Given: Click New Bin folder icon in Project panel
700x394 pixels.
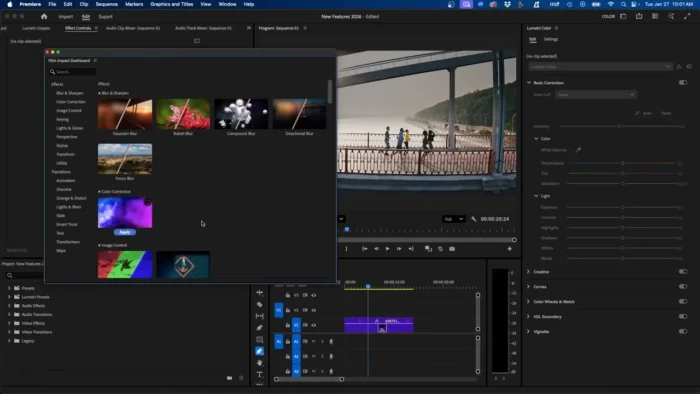Looking at the screenshot, I should click(x=229, y=378).
